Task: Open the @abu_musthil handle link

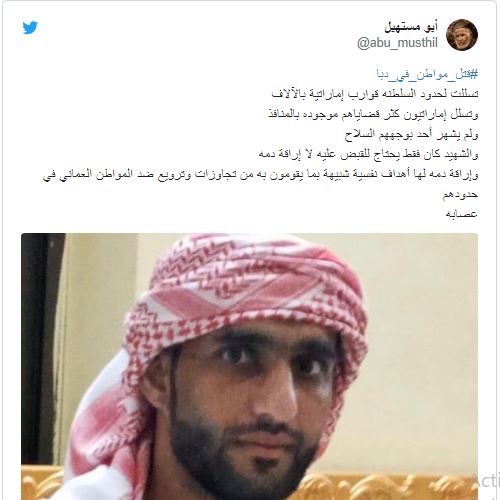Action: point(397,43)
